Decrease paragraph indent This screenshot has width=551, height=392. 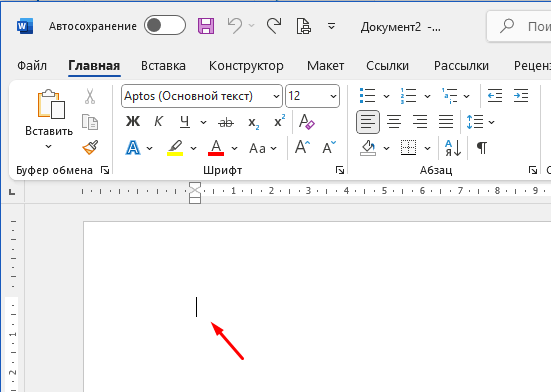coord(495,96)
